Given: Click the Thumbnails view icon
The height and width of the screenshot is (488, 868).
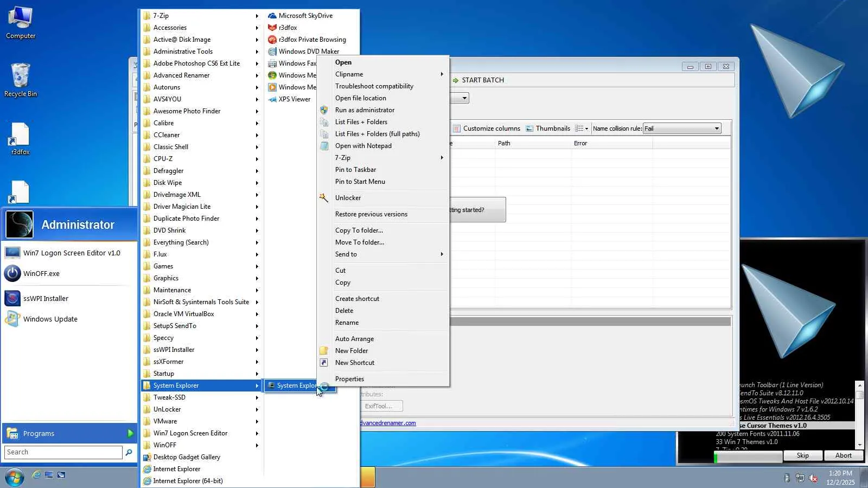Looking at the screenshot, I should click(x=529, y=129).
